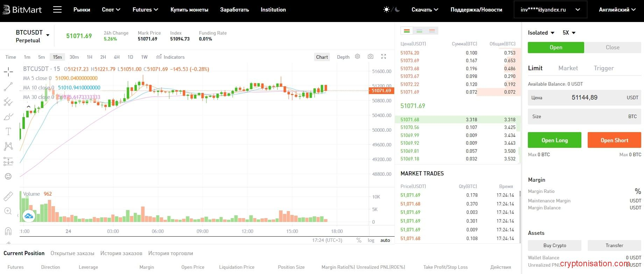Click the Цена price input field
644x274 pixels.
point(584,98)
